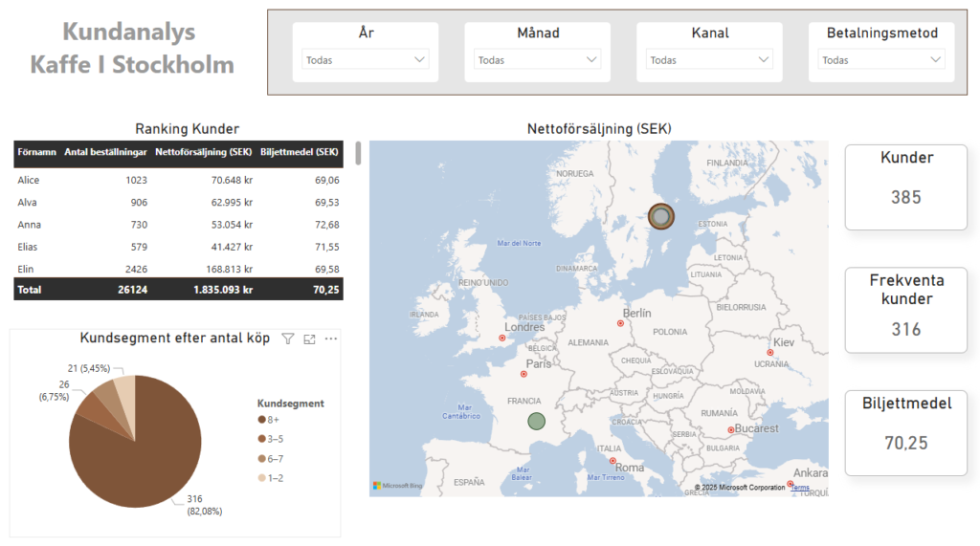Viewport: 980px width, 546px height.
Task: Select the green bubble over France
Action: (x=536, y=421)
